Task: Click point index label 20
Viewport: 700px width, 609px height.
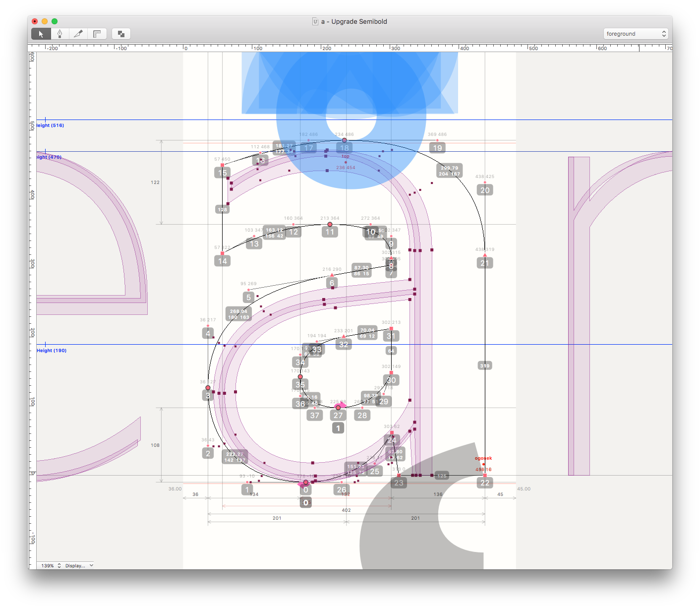Action: [x=485, y=190]
